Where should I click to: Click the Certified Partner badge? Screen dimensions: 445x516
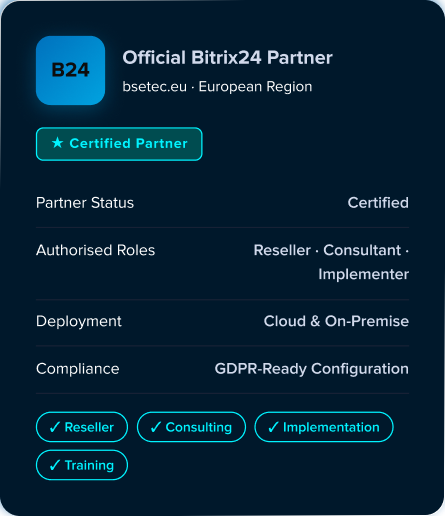[x=119, y=144]
